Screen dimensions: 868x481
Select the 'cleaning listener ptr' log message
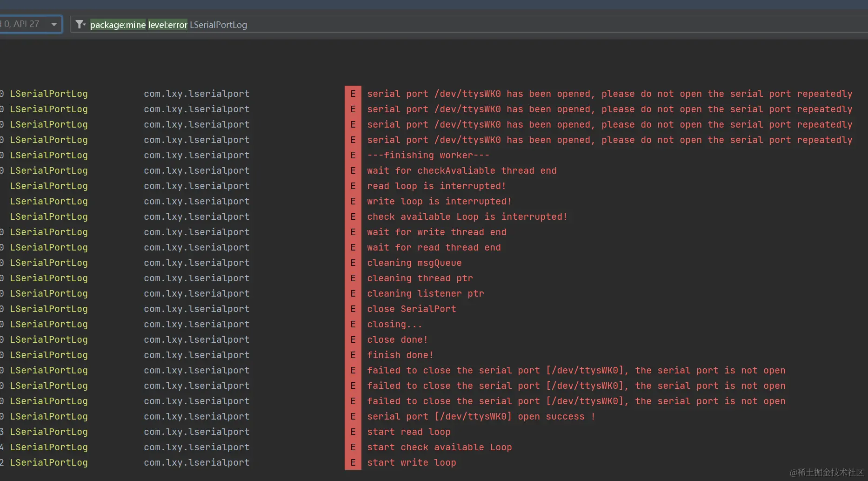click(426, 293)
